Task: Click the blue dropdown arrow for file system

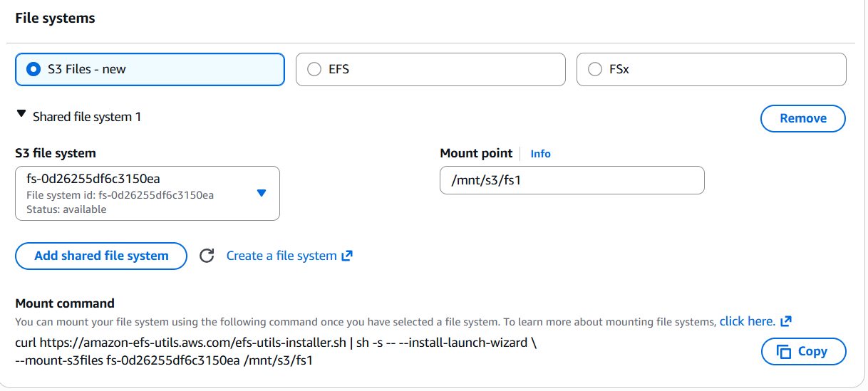Action: coord(261,193)
